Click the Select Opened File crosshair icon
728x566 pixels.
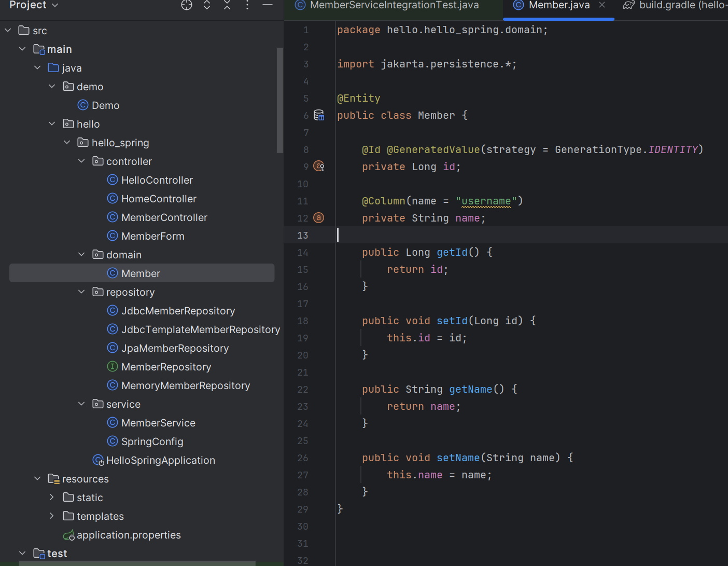tap(187, 5)
